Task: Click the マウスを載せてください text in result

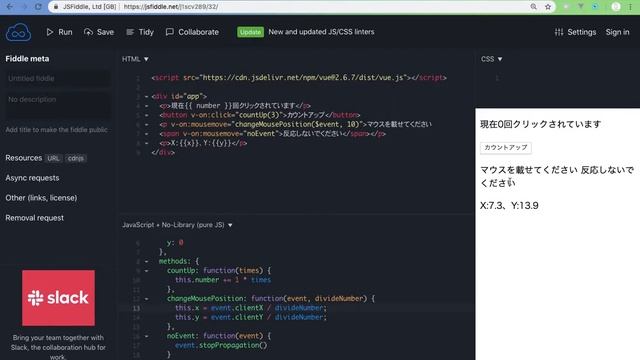Action: coord(529,170)
